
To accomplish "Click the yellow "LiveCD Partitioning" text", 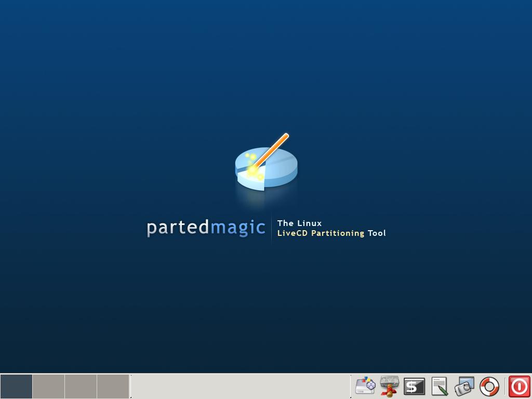I will coord(321,233).
